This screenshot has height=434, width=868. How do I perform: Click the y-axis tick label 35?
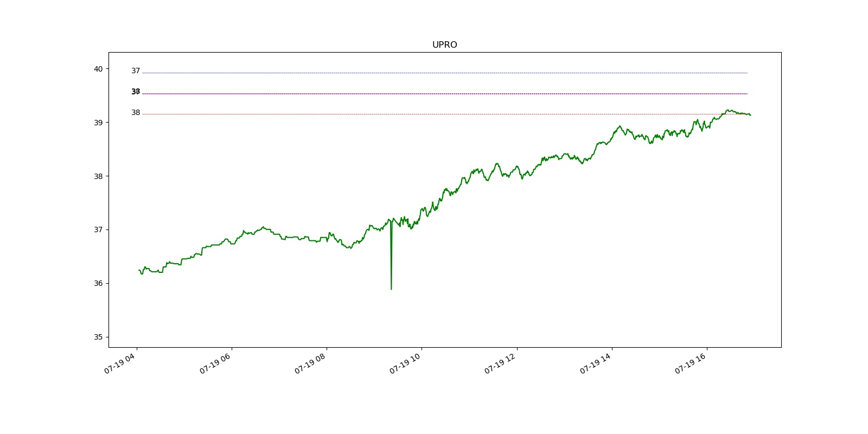point(98,337)
